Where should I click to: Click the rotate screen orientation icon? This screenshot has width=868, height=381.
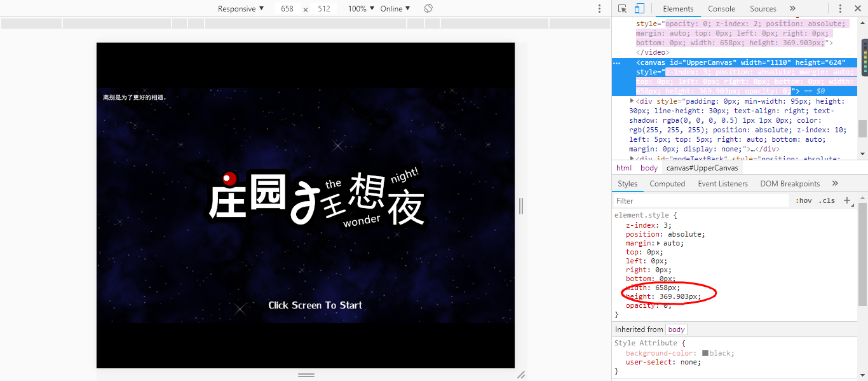[x=428, y=9]
